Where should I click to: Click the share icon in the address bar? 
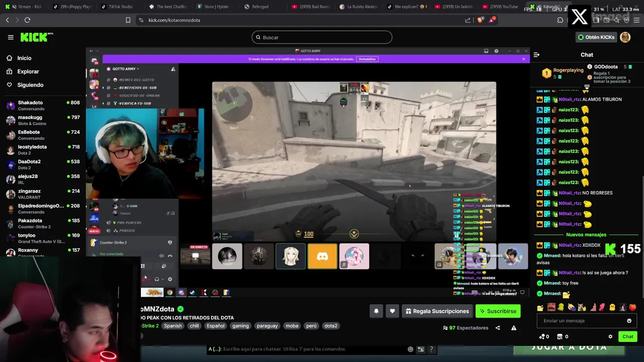point(468,20)
